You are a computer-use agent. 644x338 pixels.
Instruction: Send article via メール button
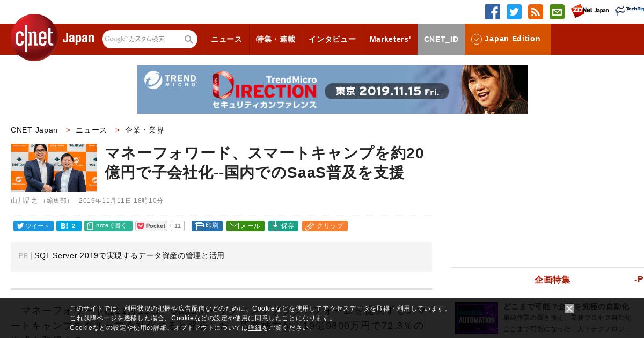coord(245,226)
